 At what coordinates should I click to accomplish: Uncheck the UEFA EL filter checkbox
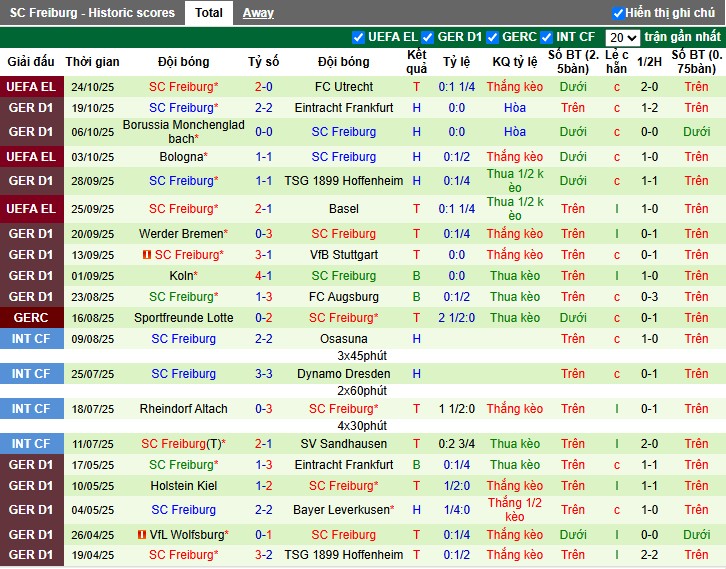click(358, 37)
